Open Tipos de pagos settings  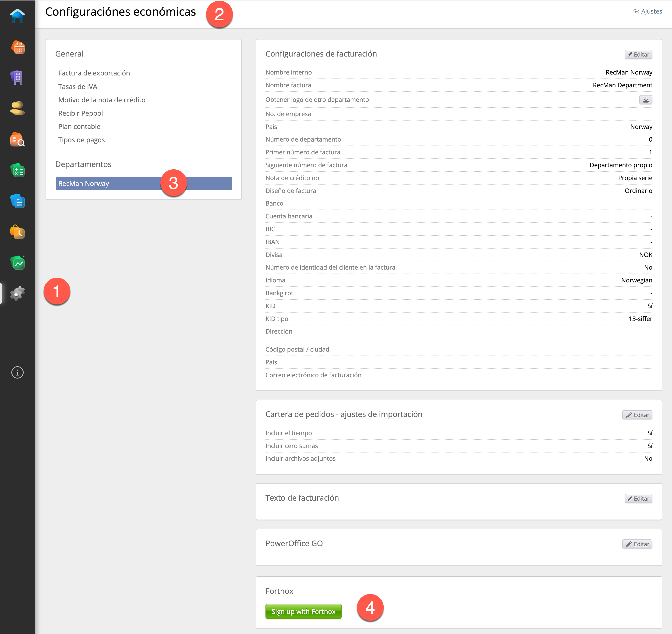(x=81, y=140)
